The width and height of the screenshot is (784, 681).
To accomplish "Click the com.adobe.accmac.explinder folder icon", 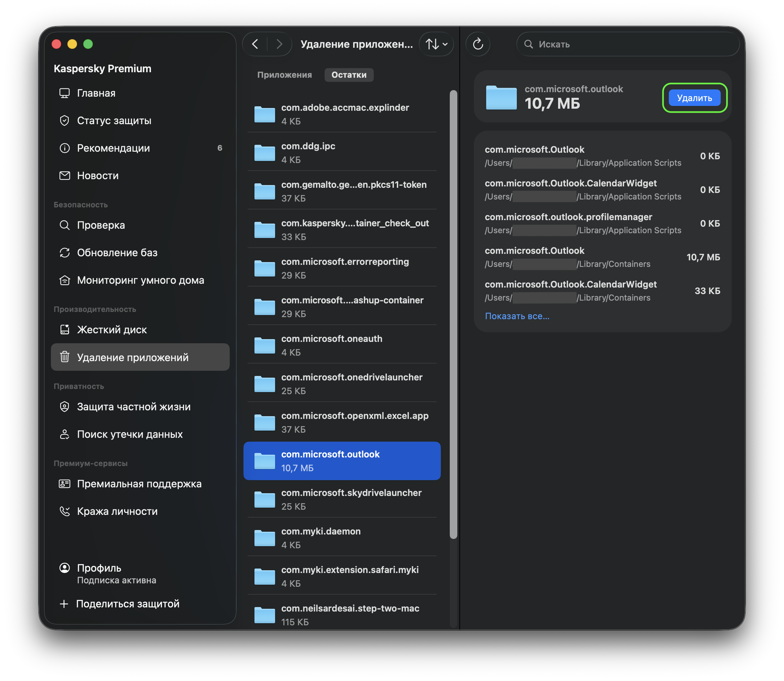I will point(264,114).
